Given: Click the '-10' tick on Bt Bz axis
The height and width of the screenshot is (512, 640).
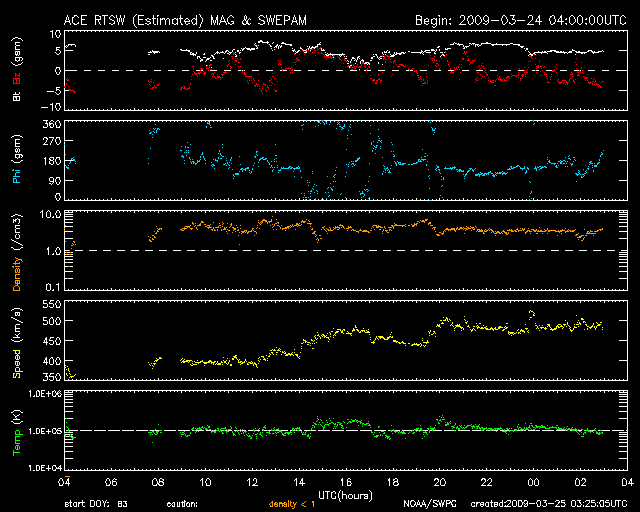Looking at the screenshot, I should [x=51, y=107].
